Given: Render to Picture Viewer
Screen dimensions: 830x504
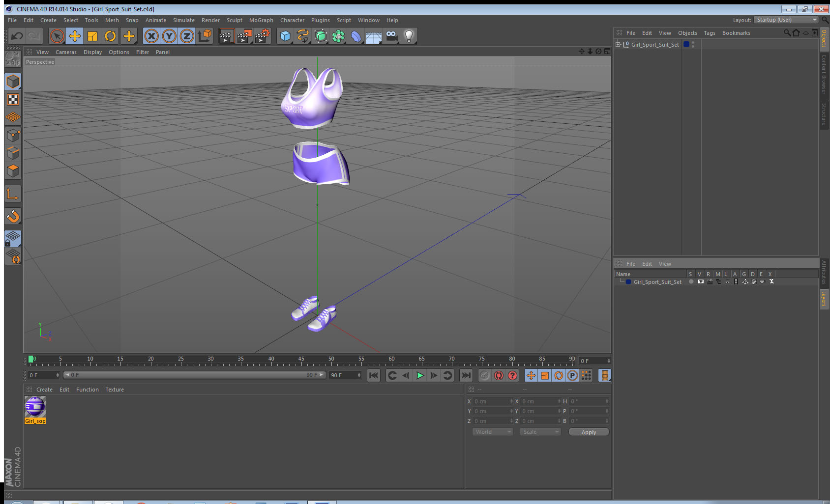Looking at the screenshot, I should pos(244,36).
